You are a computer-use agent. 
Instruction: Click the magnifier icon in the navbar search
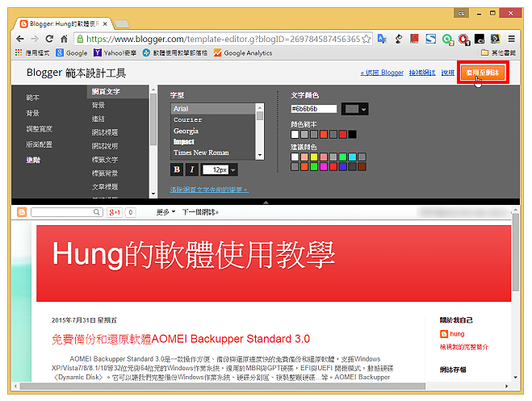pyautogui.click(x=96, y=212)
